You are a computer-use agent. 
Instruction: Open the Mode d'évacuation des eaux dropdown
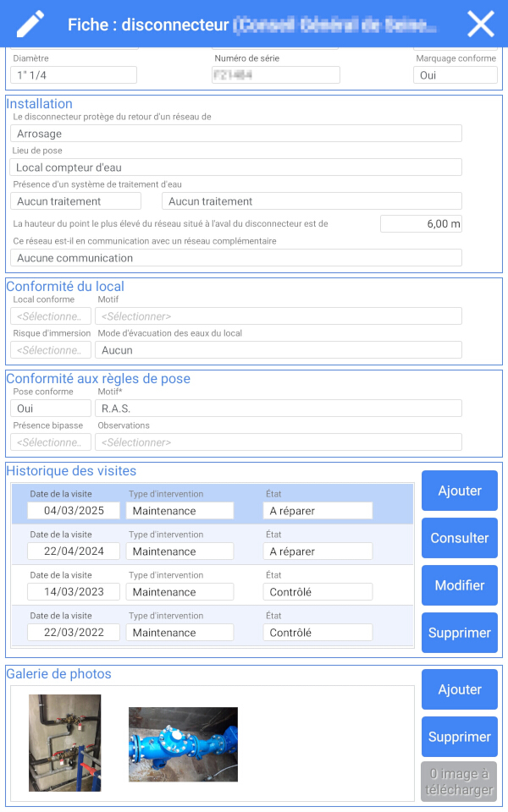click(x=279, y=349)
